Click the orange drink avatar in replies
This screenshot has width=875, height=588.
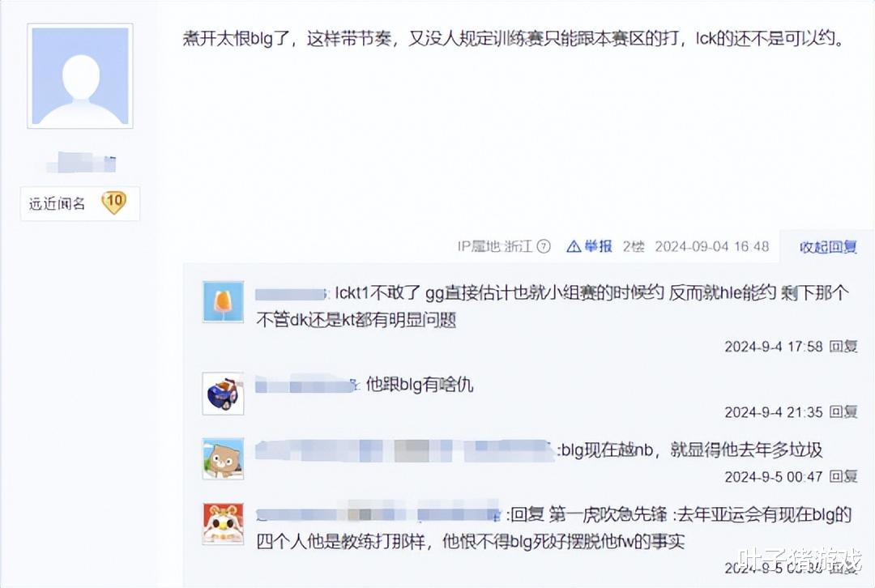(224, 302)
